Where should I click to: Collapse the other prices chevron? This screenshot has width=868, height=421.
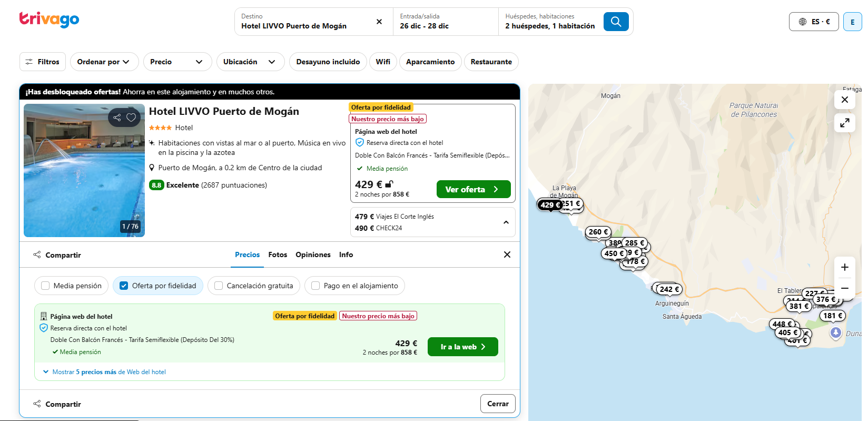pyautogui.click(x=506, y=222)
